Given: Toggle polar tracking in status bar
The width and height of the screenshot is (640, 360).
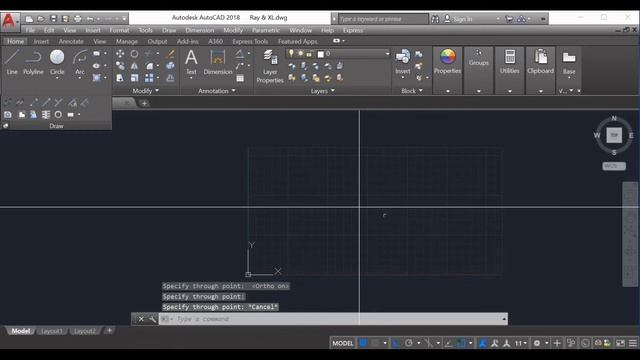Looking at the screenshot, I should 409,343.
